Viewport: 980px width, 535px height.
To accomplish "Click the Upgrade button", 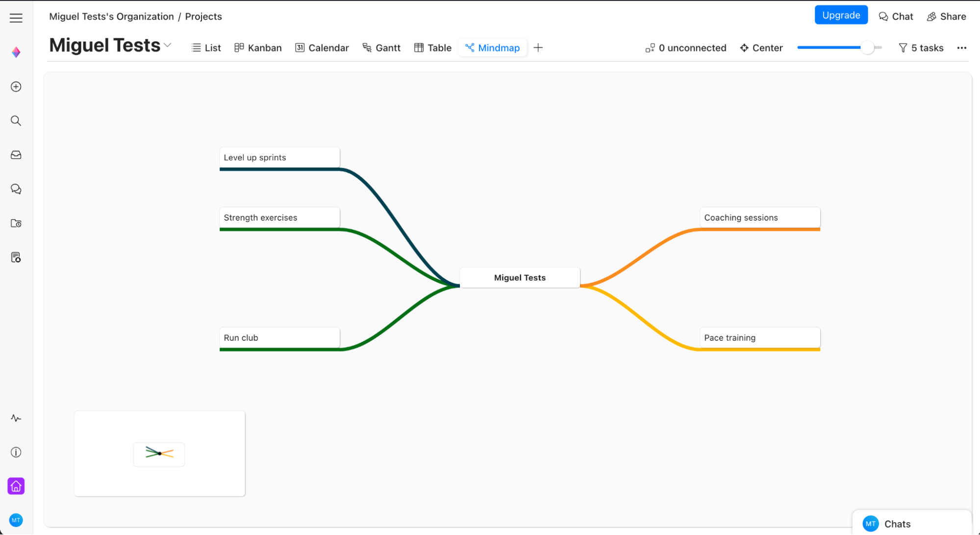I will coord(841,15).
